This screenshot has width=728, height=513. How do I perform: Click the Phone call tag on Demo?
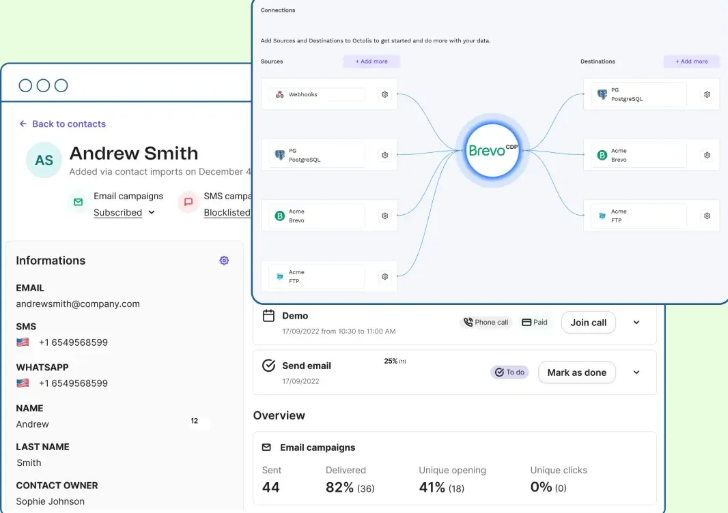[486, 322]
